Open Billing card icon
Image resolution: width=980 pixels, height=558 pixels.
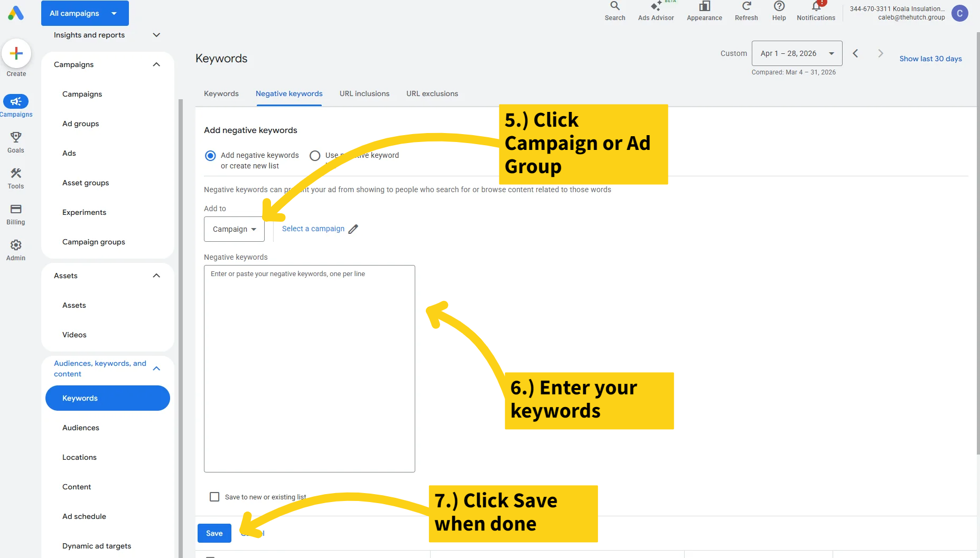[x=16, y=209]
